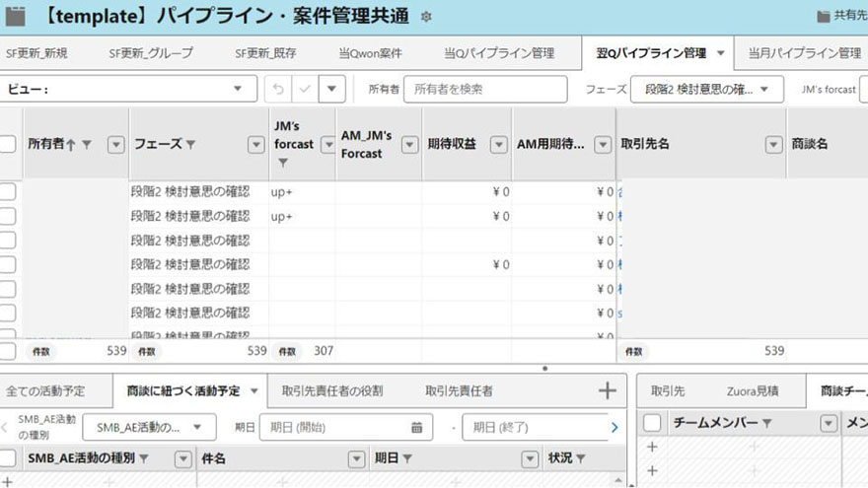Open the 取引先責任者の役割 tab
868x488 pixels.
(332, 391)
